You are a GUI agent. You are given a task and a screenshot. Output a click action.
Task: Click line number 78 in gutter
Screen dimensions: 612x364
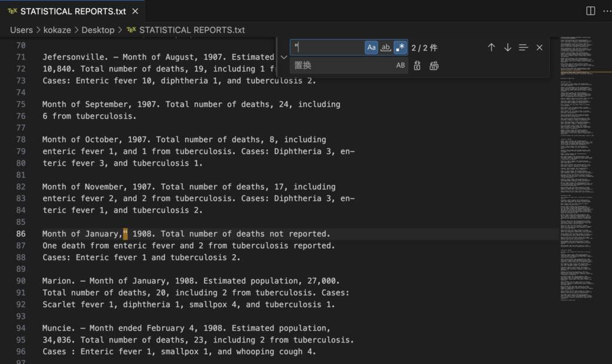[x=21, y=139]
